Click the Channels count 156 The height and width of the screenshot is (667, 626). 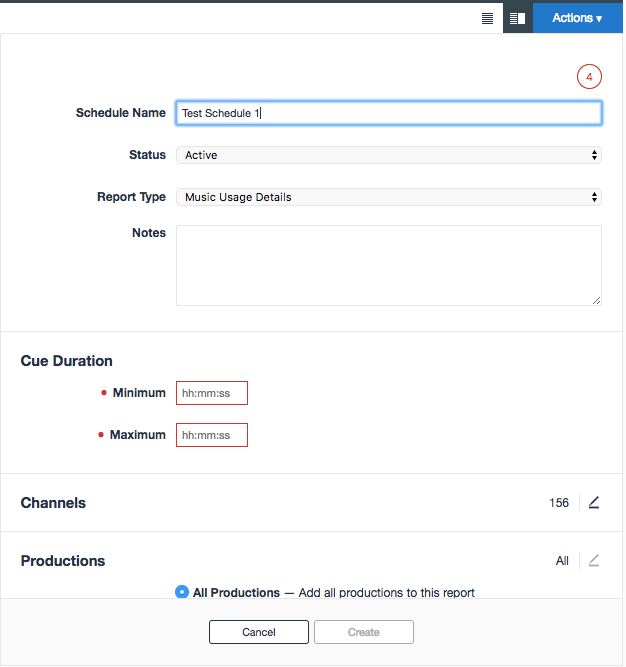pyautogui.click(x=559, y=503)
